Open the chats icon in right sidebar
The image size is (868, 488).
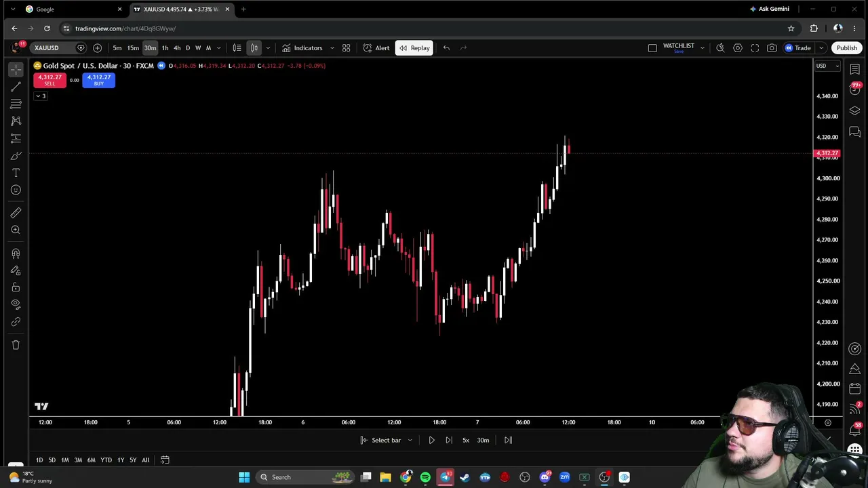(854, 131)
